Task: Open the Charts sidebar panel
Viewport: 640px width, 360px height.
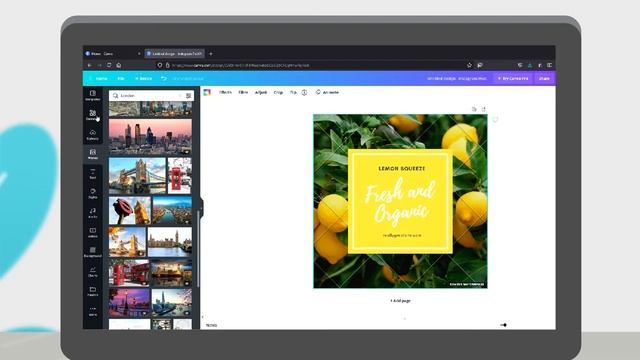Action: coord(93,272)
